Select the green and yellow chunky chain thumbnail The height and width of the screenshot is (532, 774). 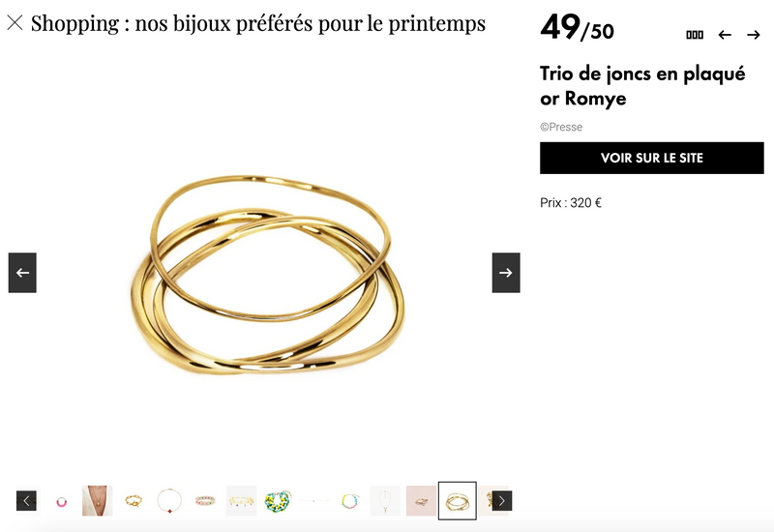278,501
